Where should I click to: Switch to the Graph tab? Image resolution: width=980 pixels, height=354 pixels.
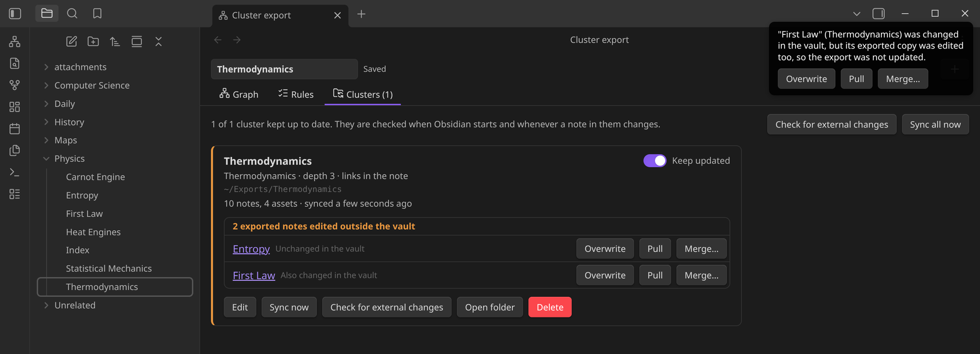pyautogui.click(x=238, y=94)
